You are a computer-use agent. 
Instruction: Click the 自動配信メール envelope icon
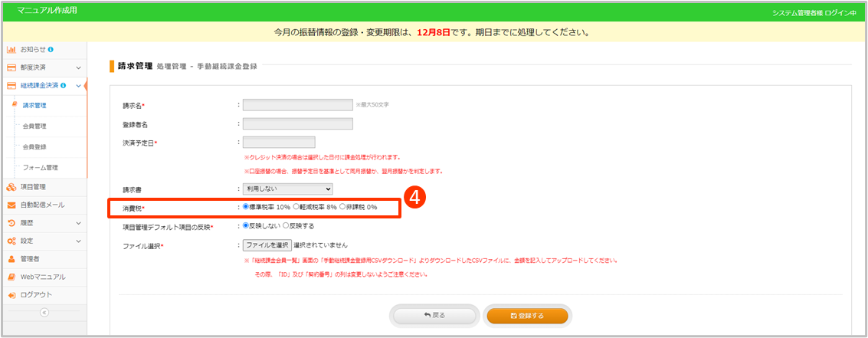[11, 205]
